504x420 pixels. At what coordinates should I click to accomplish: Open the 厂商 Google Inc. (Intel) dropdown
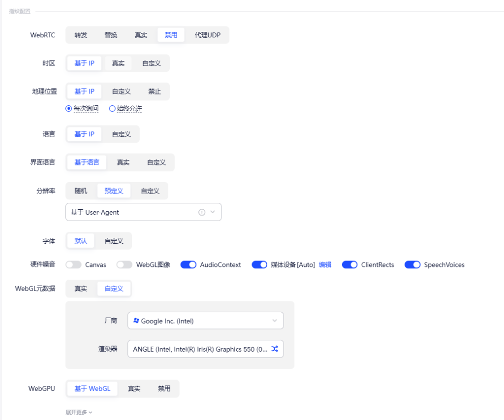(205, 321)
